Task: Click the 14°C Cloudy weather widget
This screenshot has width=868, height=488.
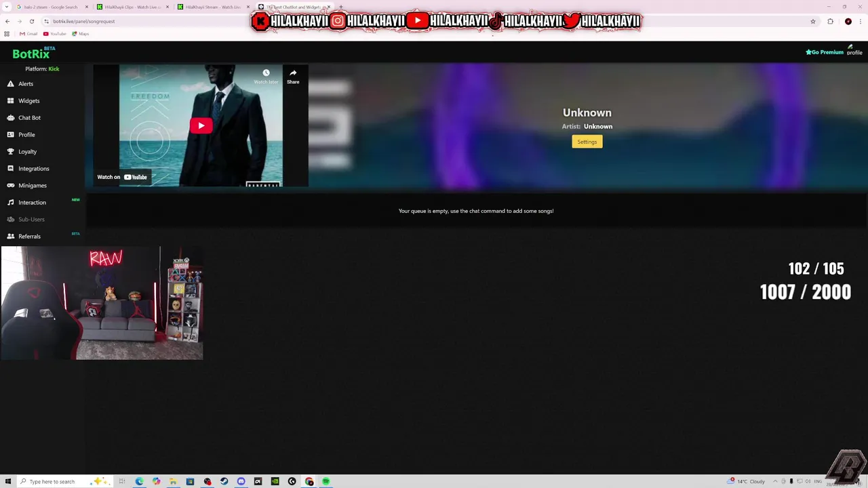Action: click(x=746, y=481)
